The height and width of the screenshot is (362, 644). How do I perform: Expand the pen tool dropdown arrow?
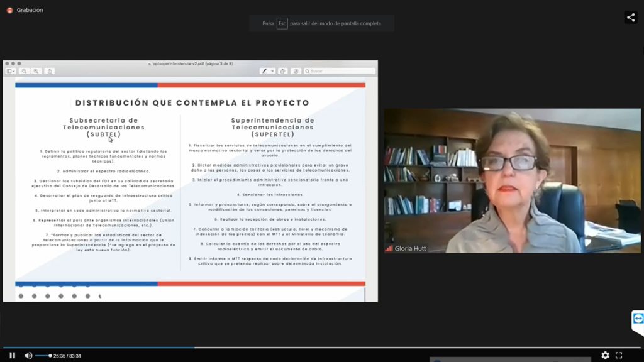(272, 71)
